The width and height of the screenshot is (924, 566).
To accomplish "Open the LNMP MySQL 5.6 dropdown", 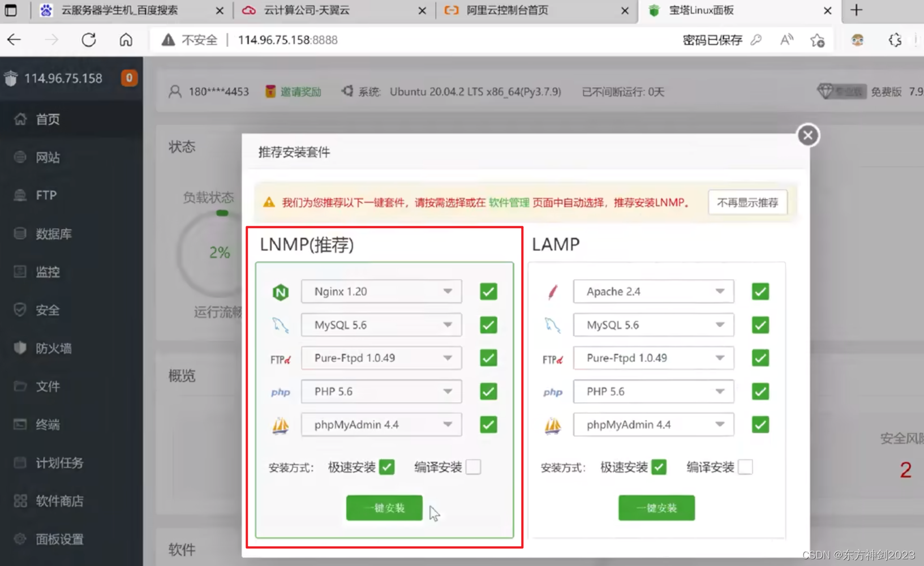I will 381,325.
